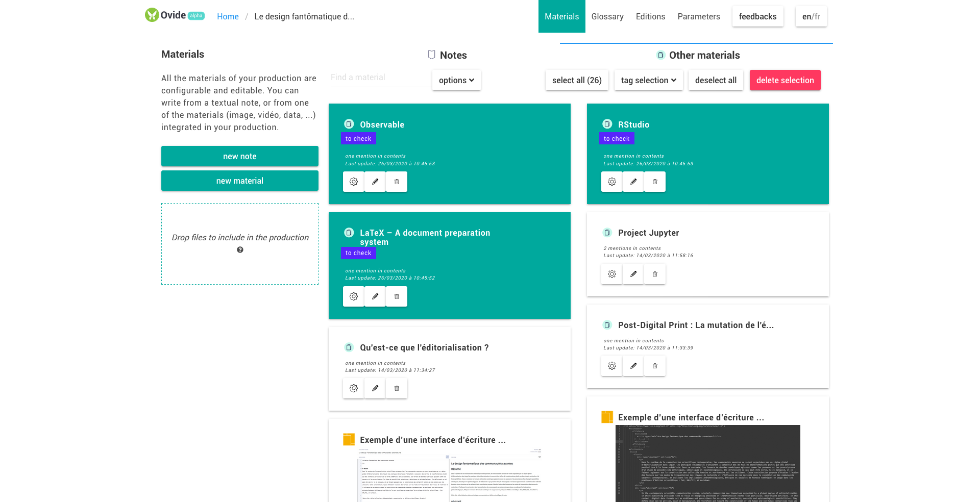Click deselect all button
This screenshot has width=980, height=502.
click(716, 80)
